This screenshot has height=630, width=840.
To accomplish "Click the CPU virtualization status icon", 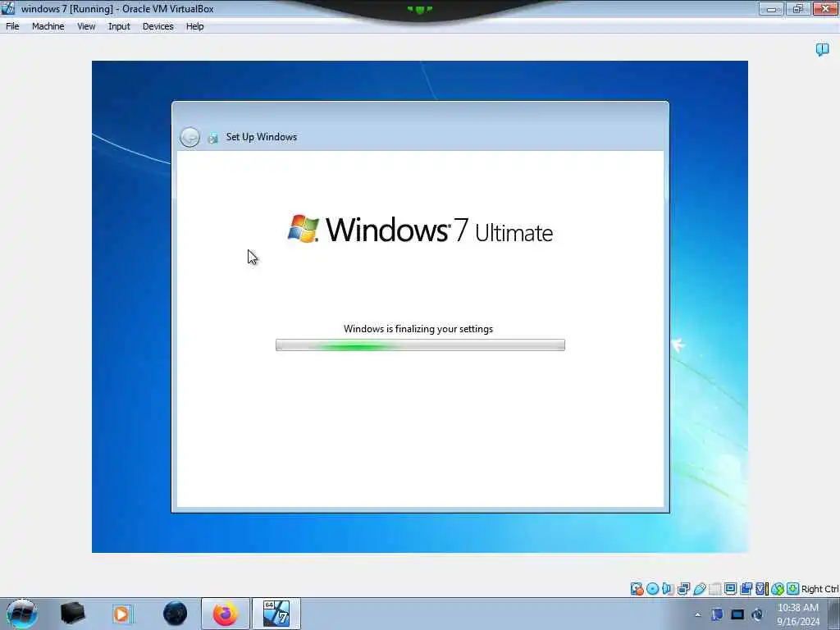I will (762, 589).
